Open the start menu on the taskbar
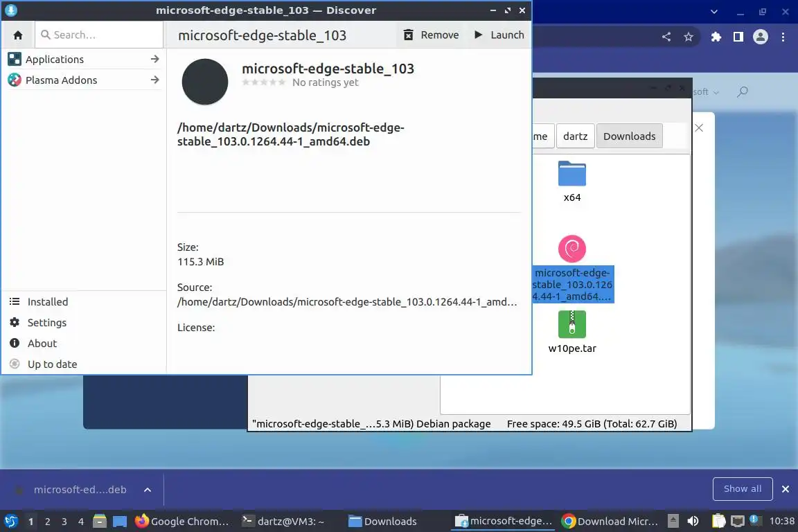 [x=10, y=522]
